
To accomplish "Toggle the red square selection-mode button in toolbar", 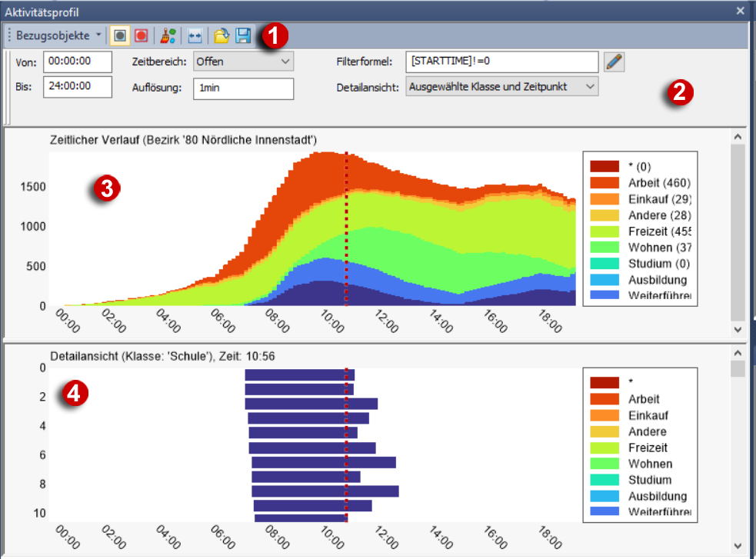I will coord(141,35).
